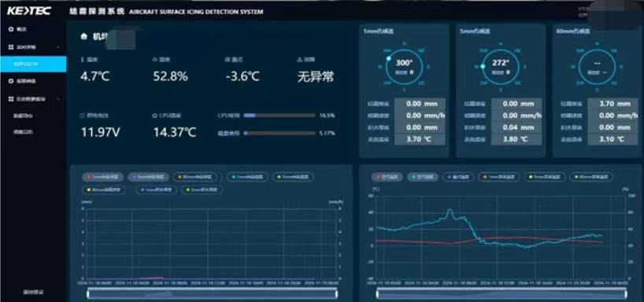Open the cyan highlighted item in the sidebar

(x=33, y=64)
